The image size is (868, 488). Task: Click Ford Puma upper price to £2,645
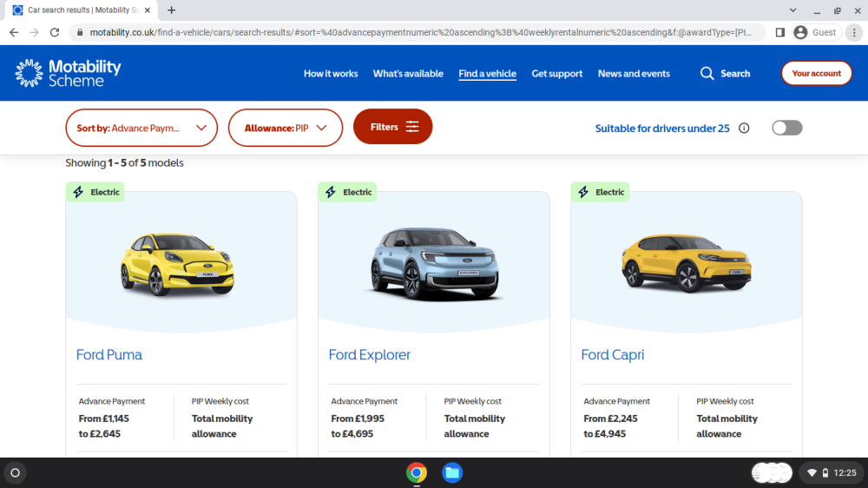tap(100, 433)
